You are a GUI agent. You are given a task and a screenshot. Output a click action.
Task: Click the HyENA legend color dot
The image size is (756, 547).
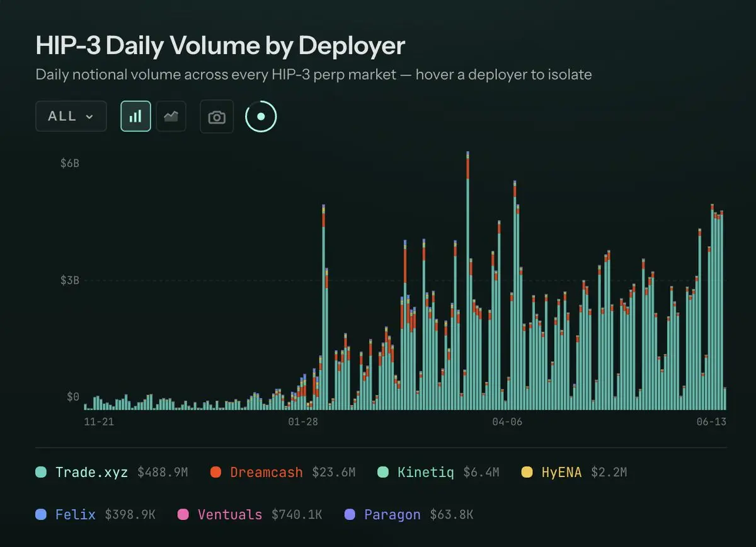pos(527,472)
